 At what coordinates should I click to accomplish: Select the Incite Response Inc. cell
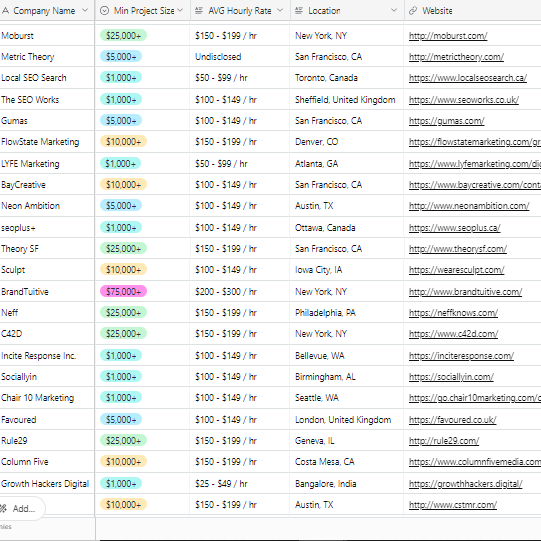(x=47, y=356)
